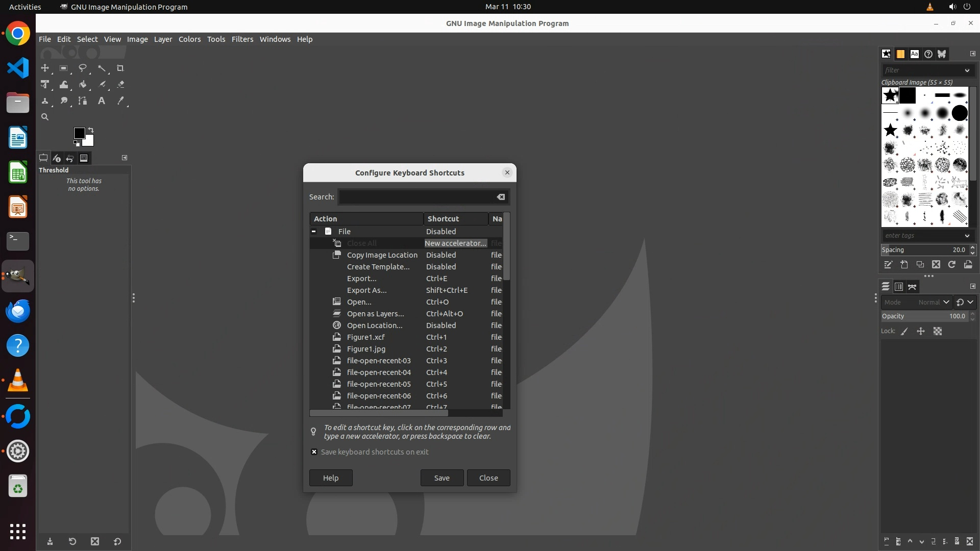Collapse the File group in actions tree
The width and height of the screenshot is (980, 551).
coord(314,232)
